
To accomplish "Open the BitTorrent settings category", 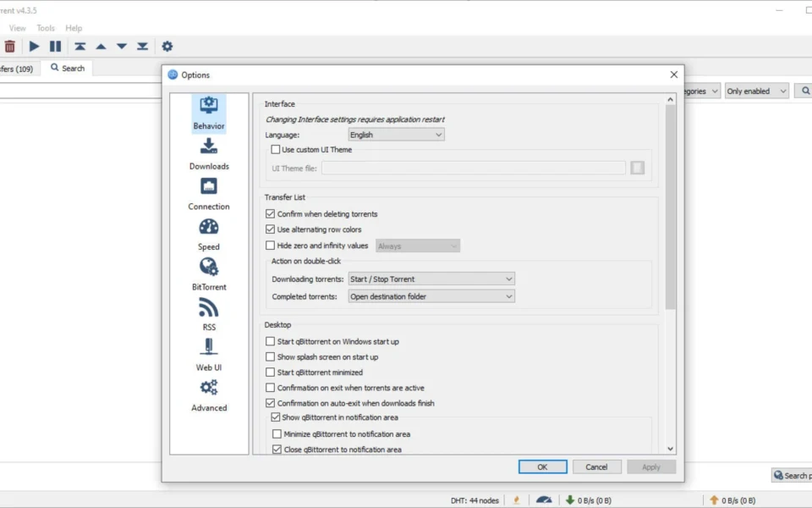I will [209, 274].
